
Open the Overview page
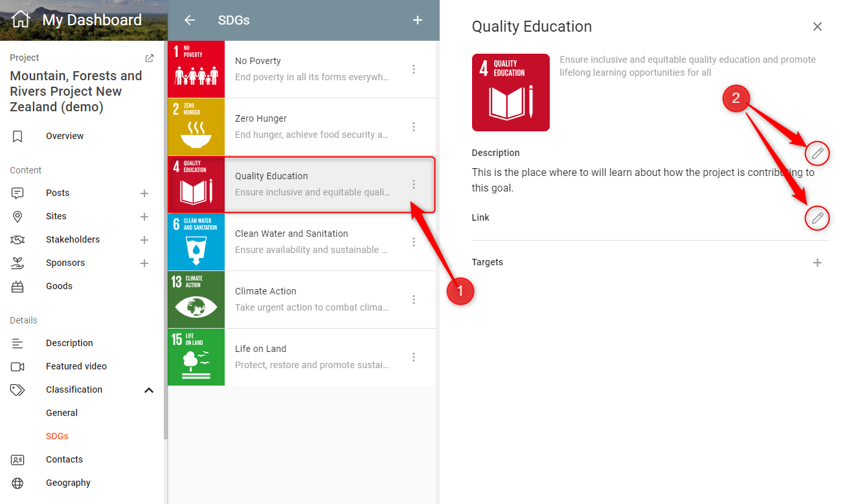point(65,136)
